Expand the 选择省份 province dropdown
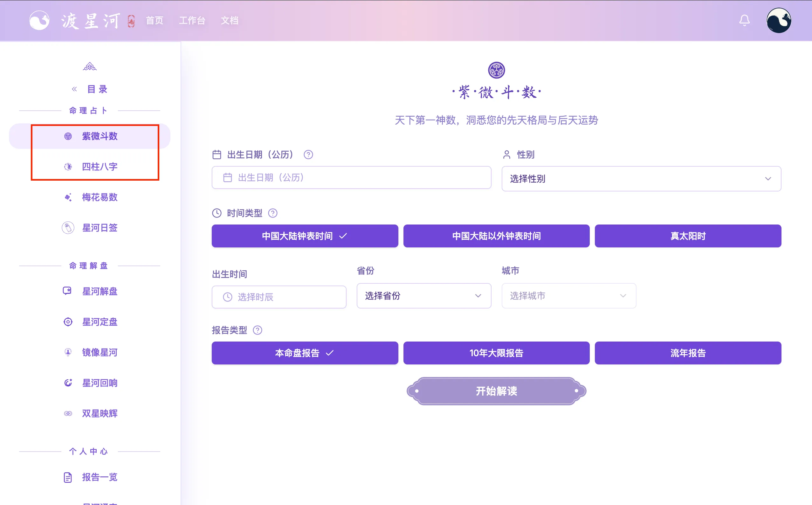 coord(424,296)
